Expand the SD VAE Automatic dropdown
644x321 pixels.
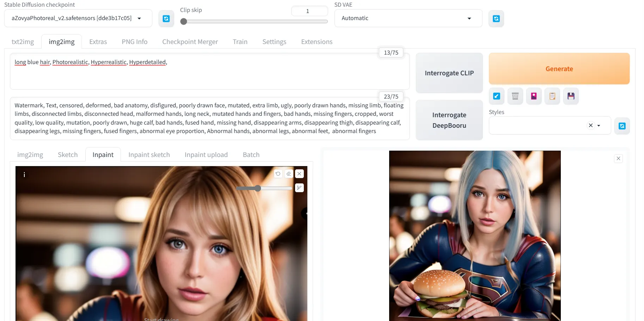(x=469, y=18)
